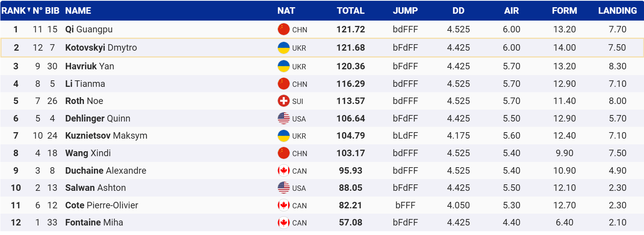Select highlighted row of Kotovskyi Dmytro
The width and height of the screenshot is (644, 235).
click(322, 48)
